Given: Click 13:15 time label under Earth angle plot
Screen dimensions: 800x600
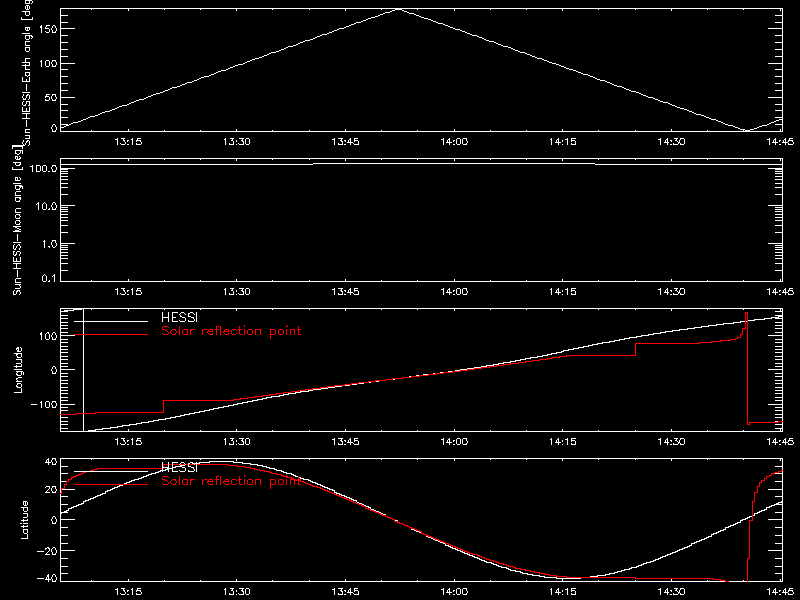Looking at the screenshot, I should coord(128,142).
